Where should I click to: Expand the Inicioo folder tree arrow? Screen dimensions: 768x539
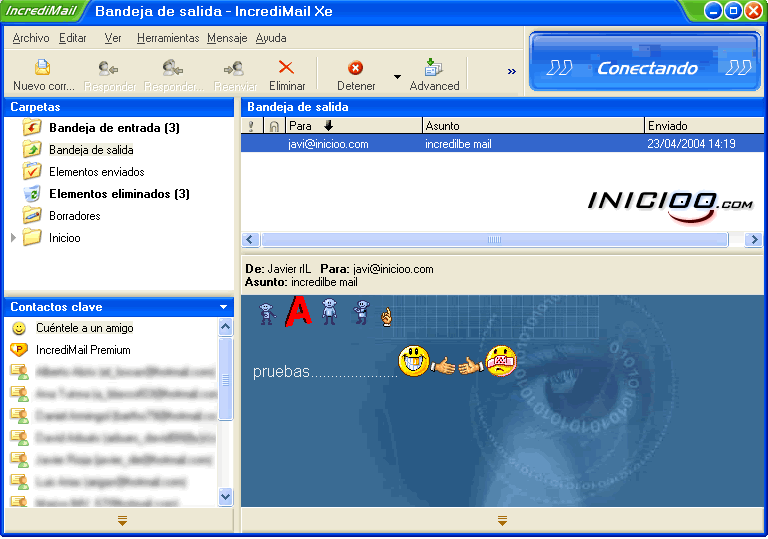13,238
